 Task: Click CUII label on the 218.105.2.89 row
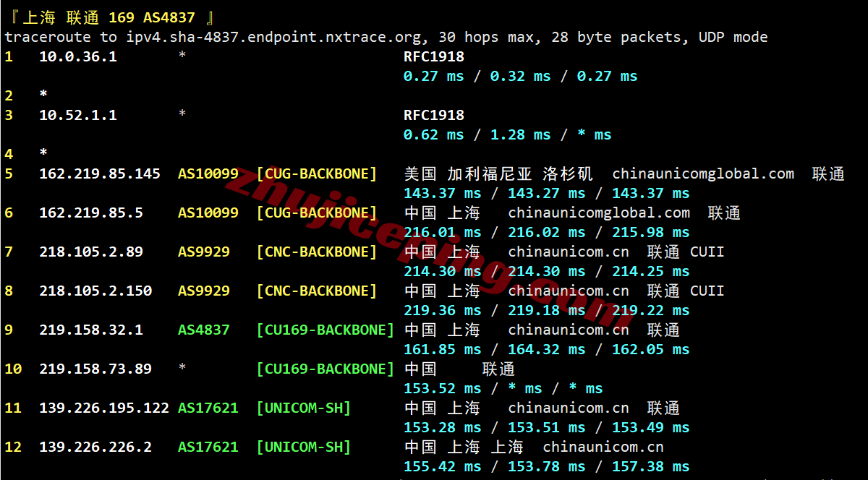707,252
